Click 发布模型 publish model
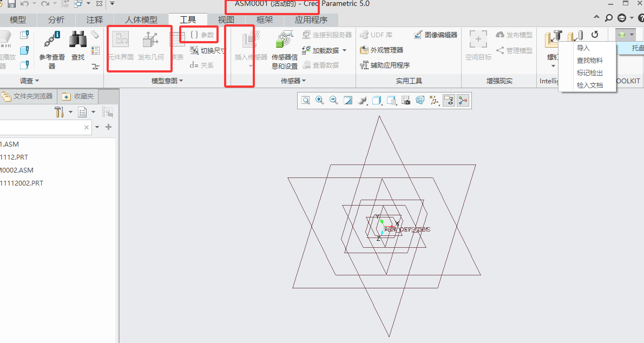The width and height of the screenshot is (644, 343). [x=514, y=35]
